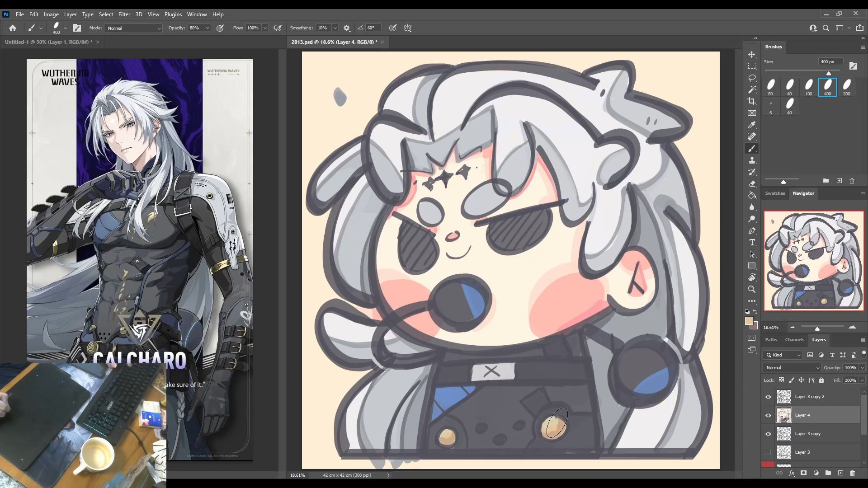Toggle visibility of Layer 3 copy

pos(768,434)
